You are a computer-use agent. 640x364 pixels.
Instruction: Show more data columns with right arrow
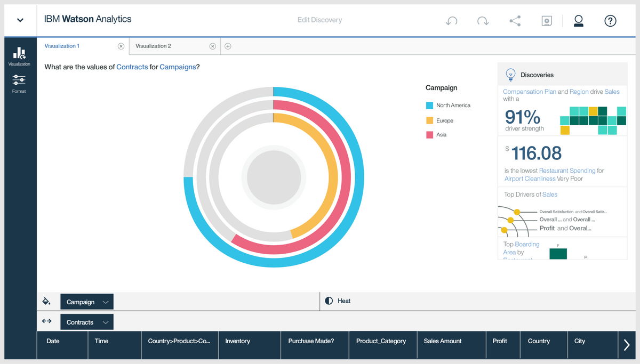(627, 345)
